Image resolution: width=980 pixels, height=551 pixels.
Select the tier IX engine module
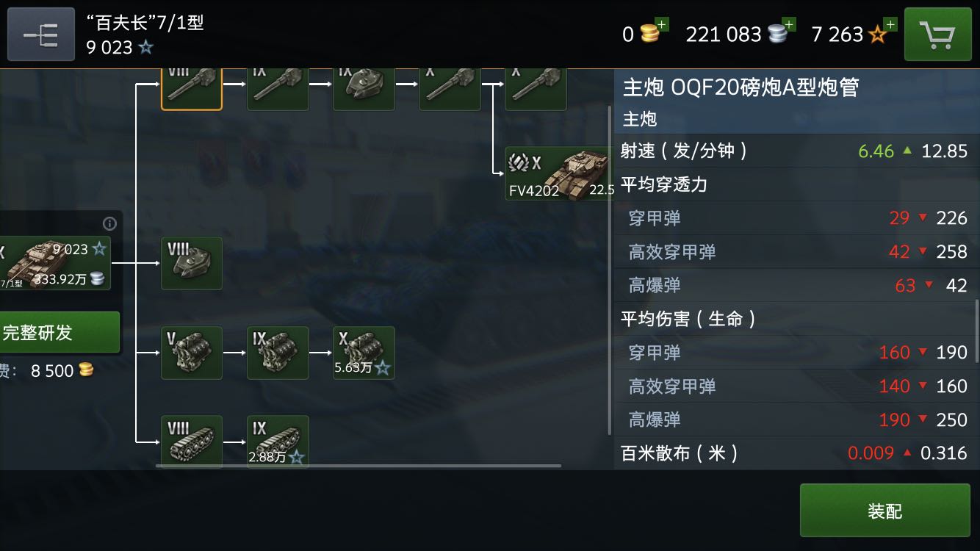(x=278, y=353)
